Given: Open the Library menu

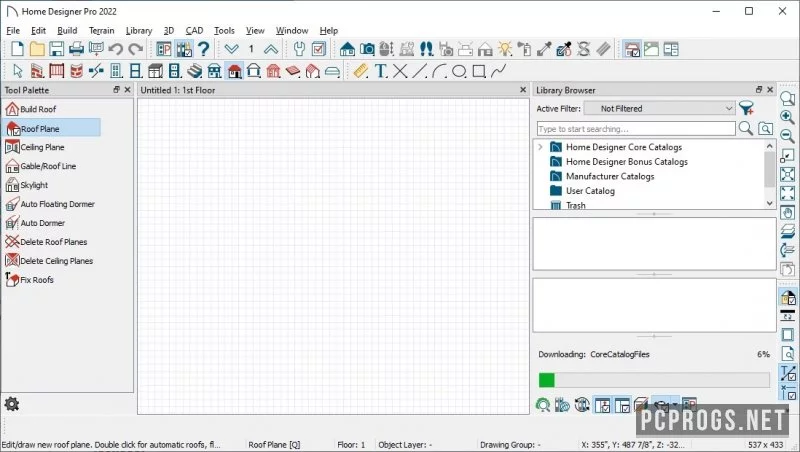Looking at the screenshot, I should tap(139, 31).
